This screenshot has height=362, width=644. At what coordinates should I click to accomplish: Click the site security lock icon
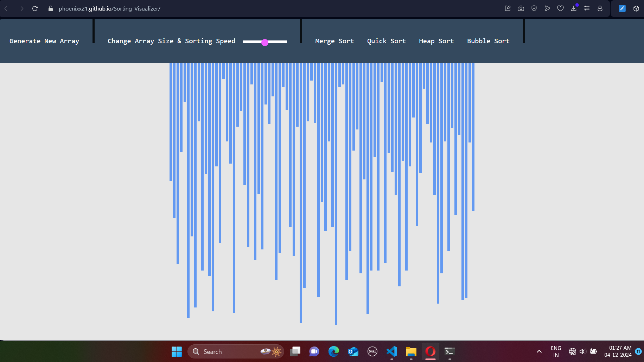50,8
